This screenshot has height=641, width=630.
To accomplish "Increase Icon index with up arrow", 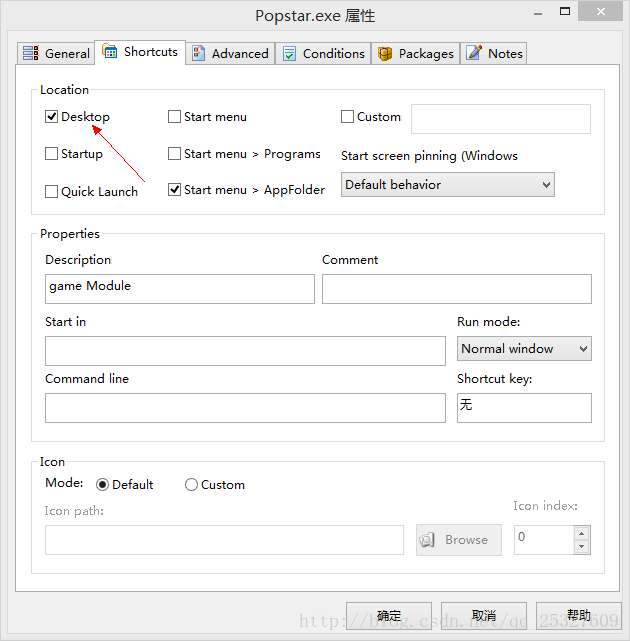I will [x=581, y=533].
